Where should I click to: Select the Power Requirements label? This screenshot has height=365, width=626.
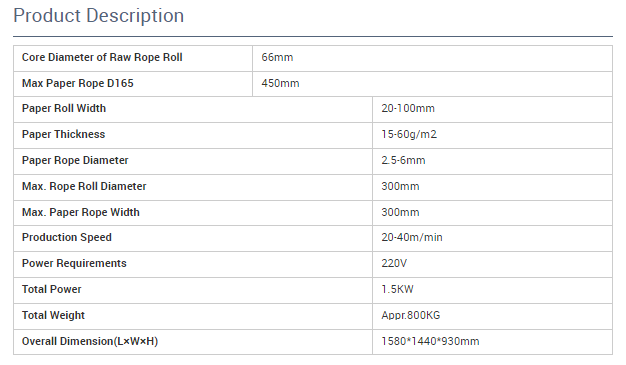coord(74,264)
